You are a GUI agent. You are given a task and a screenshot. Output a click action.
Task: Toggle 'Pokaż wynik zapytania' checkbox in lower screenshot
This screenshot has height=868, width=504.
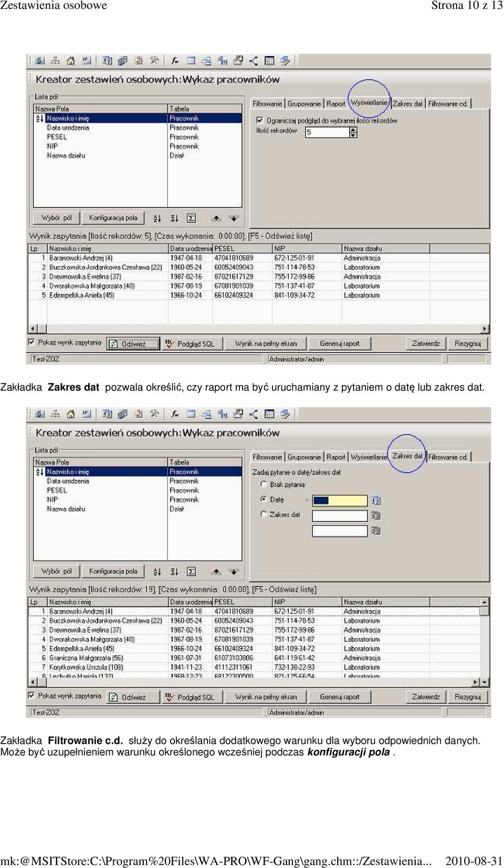[31, 696]
